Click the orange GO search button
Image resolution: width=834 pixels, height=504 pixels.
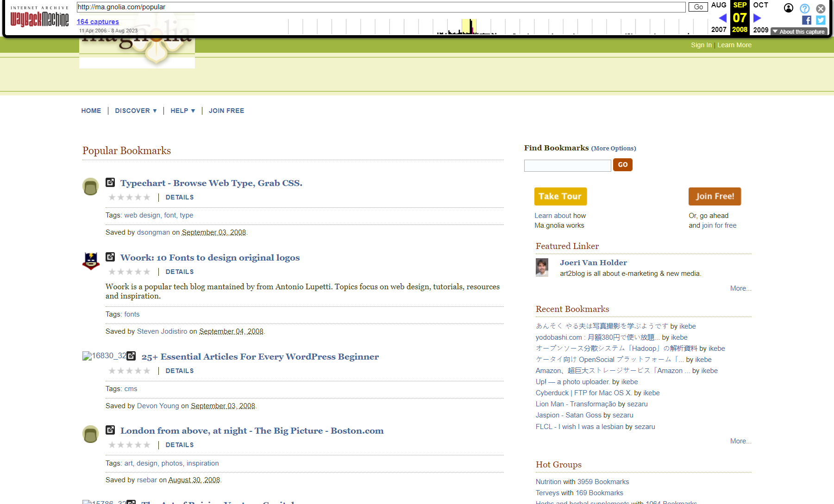coord(623,165)
